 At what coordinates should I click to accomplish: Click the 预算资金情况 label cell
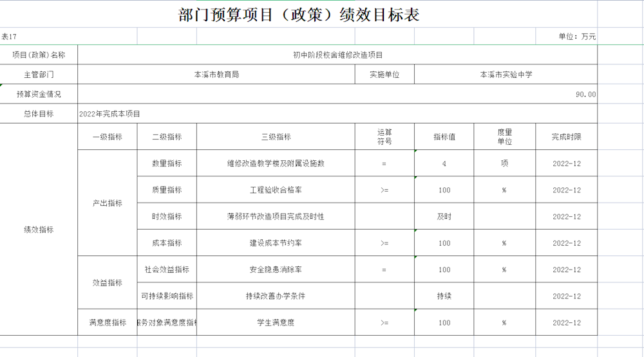[x=39, y=94]
